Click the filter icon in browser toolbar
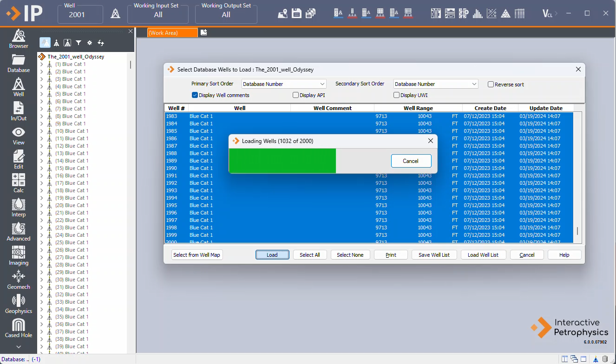 tap(79, 43)
